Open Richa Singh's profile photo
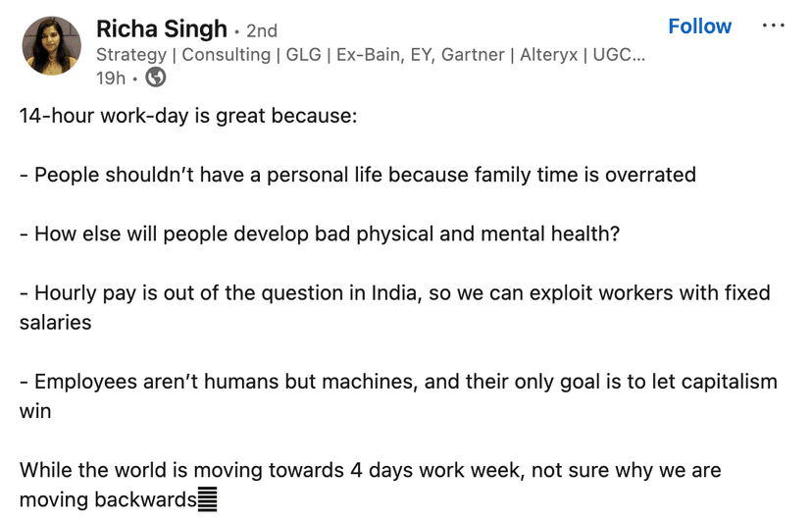The height and width of the screenshot is (520, 812). (x=51, y=45)
